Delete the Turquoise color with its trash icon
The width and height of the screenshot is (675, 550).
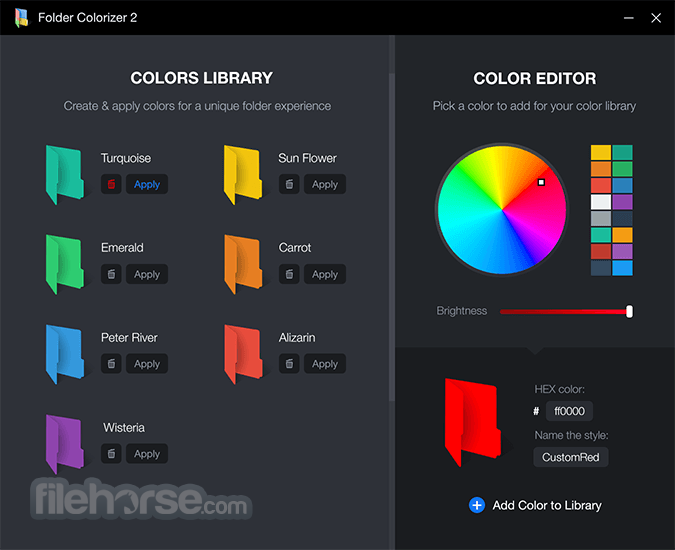(111, 184)
